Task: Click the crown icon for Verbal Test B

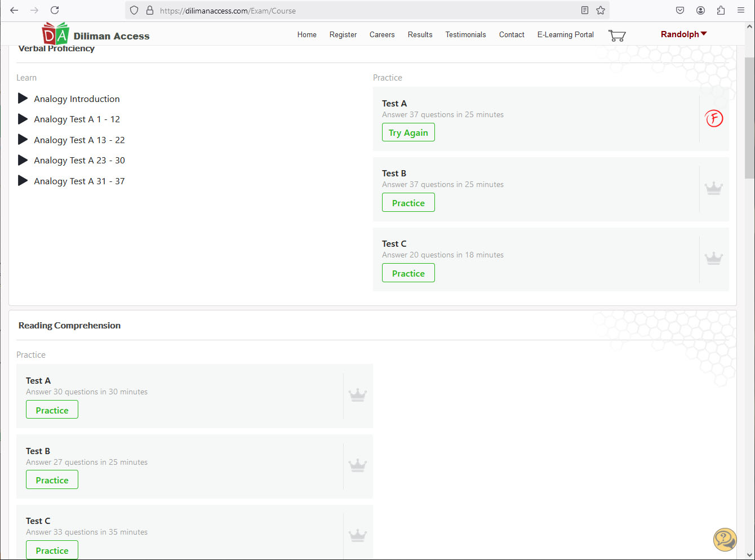Action: 714,188
